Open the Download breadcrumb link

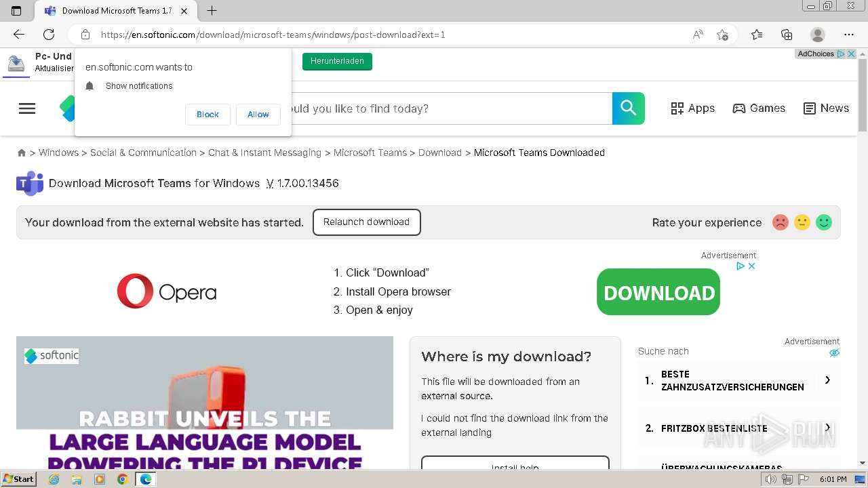click(x=439, y=153)
